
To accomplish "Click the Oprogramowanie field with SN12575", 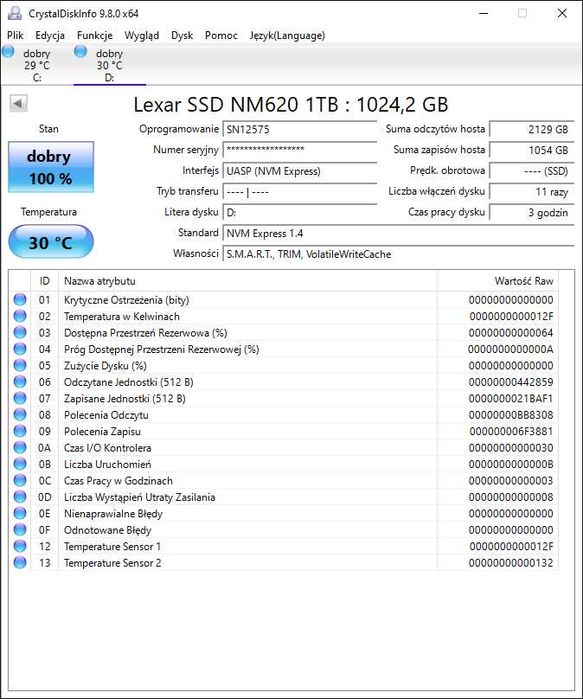I will pos(300,129).
